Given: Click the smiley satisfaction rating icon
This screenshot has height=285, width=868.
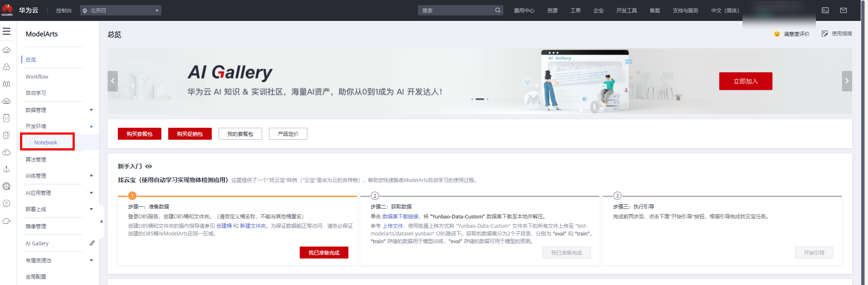Looking at the screenshot, I should 777,34.
